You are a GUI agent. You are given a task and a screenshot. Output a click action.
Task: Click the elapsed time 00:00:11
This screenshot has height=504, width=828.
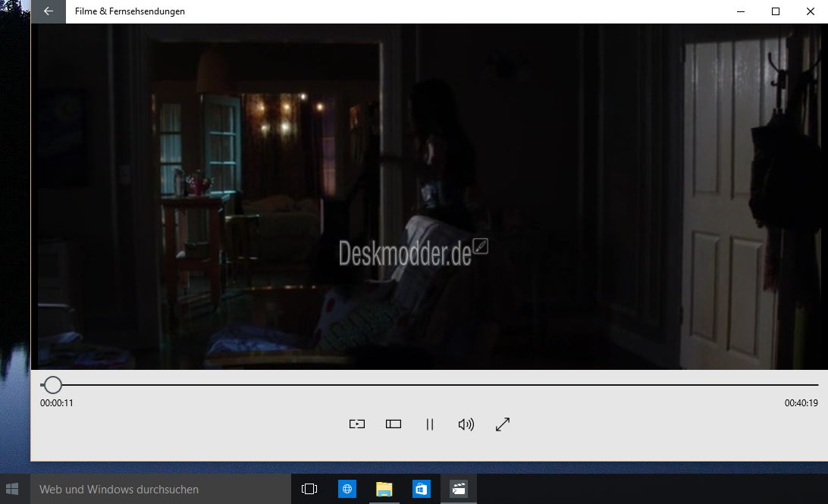[57, 402]
